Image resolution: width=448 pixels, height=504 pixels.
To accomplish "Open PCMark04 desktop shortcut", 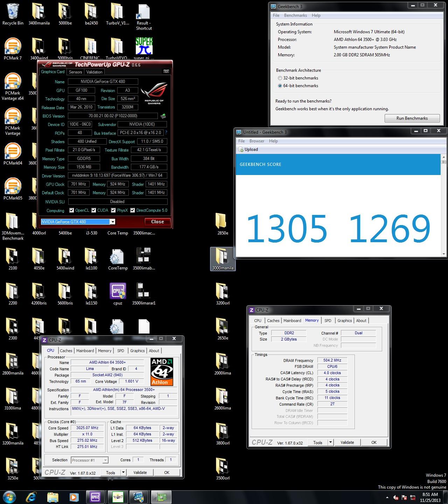I will (x=13, y=154).
